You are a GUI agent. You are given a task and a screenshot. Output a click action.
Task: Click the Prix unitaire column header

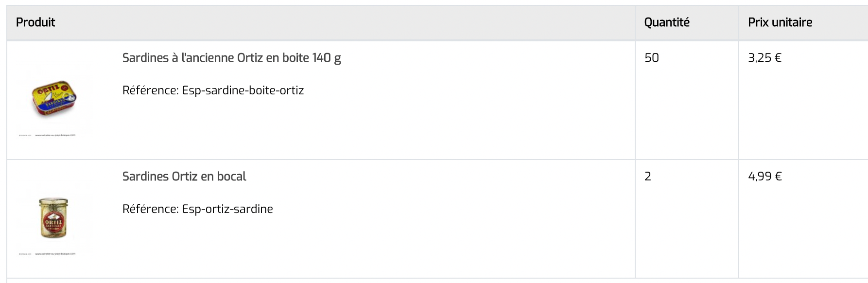click(780, 22)
